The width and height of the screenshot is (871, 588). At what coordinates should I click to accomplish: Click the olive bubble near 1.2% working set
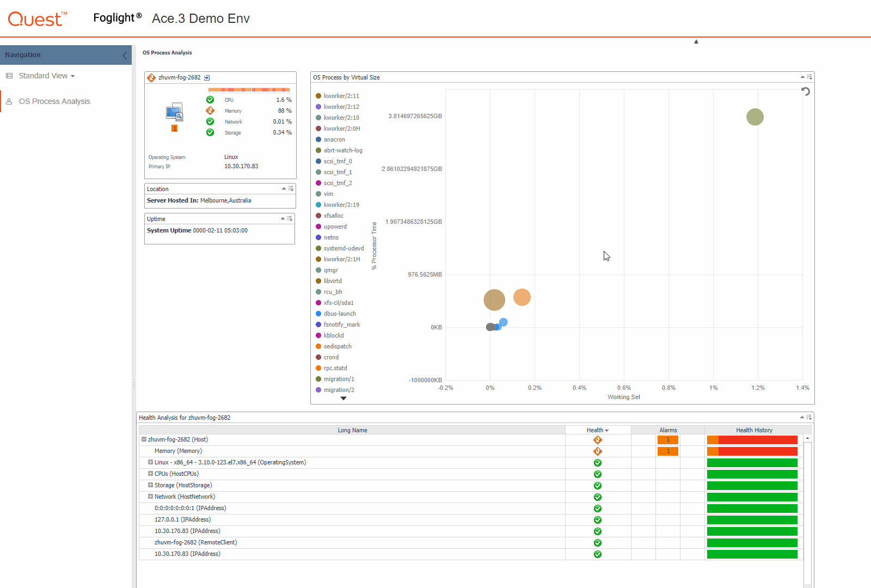click(x=755, y=117)
